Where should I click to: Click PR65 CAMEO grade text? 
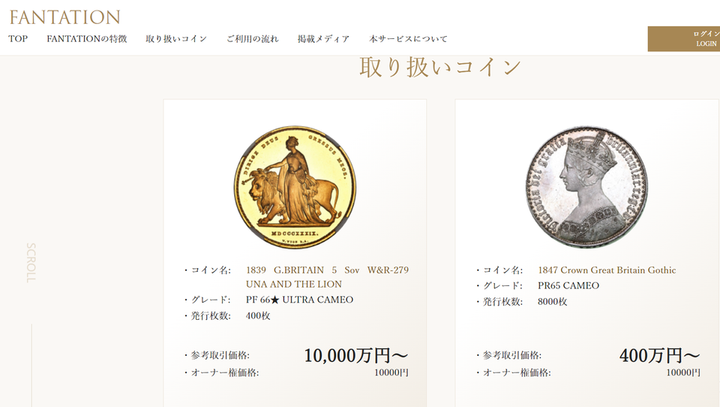pos(568,286)
